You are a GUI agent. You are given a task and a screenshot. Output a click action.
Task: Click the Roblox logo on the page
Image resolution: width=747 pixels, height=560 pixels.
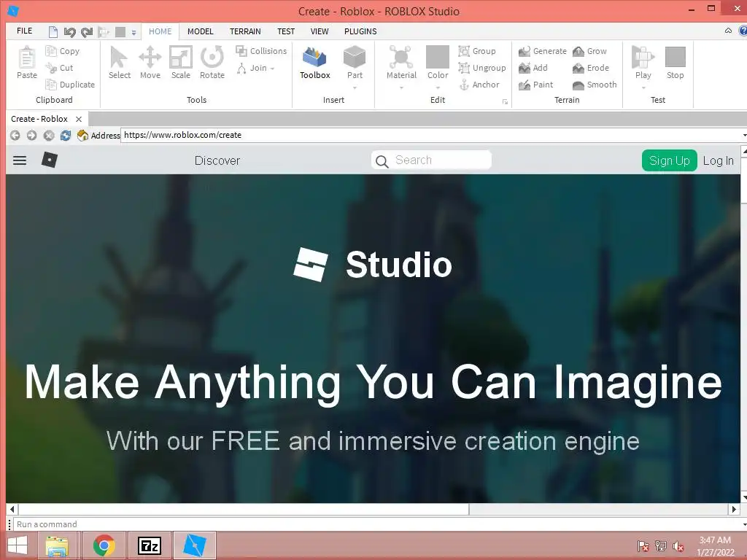pos(50,160)
